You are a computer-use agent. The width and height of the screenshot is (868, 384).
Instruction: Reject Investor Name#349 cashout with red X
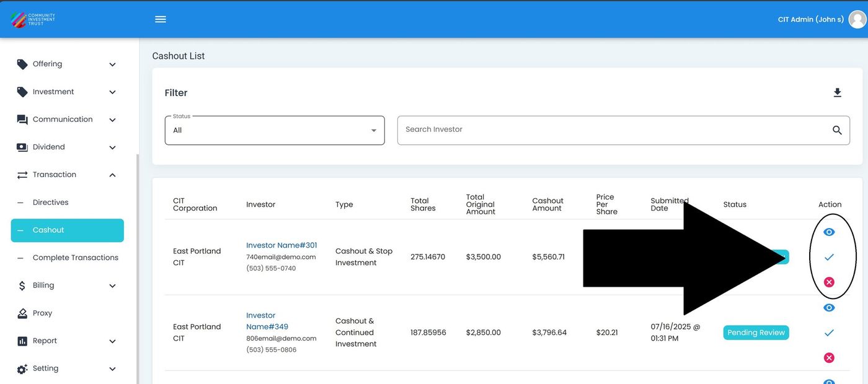click(829, 358)
